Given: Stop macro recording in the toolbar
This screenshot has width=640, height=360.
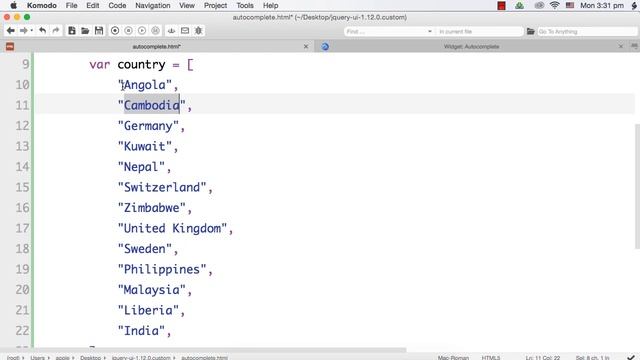Looking at the screenshot, I should coord(129,31).
